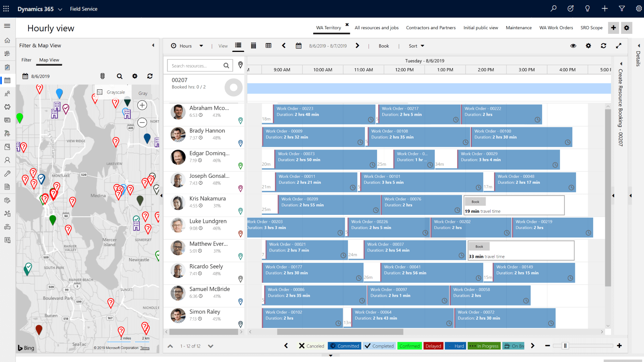Select the map pin icon beside resource search

click(241, 65)
